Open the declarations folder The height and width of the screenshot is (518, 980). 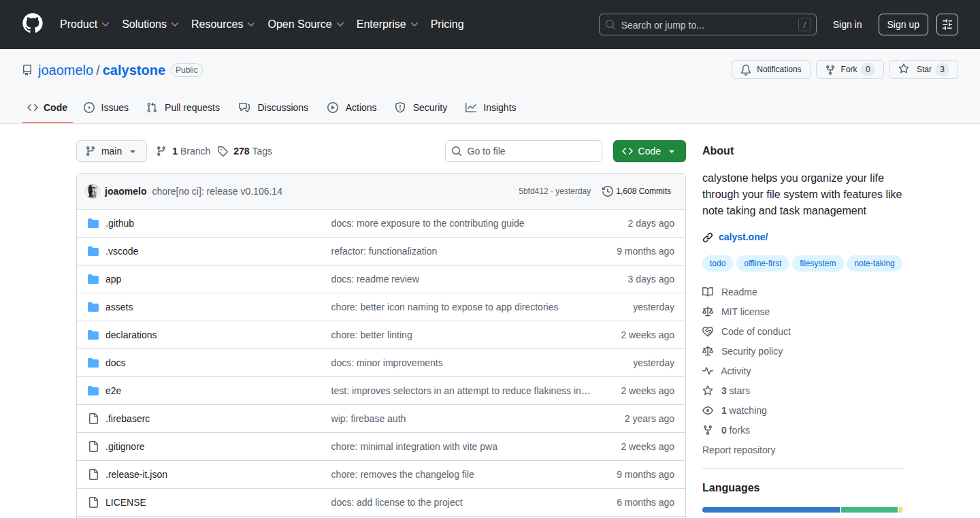(131, 335)
